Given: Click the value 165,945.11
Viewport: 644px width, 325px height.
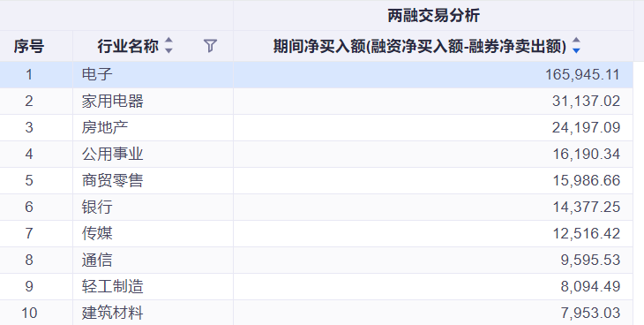Looking at the screenshot, I should 582,75.
